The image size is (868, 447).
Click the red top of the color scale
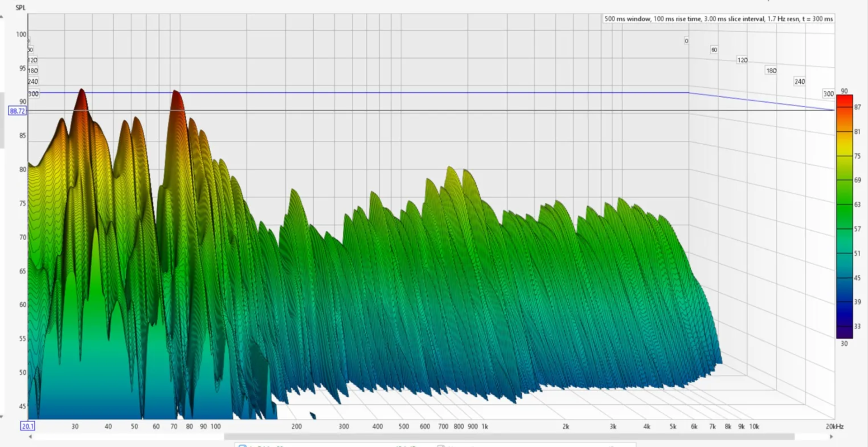(844, 100)
